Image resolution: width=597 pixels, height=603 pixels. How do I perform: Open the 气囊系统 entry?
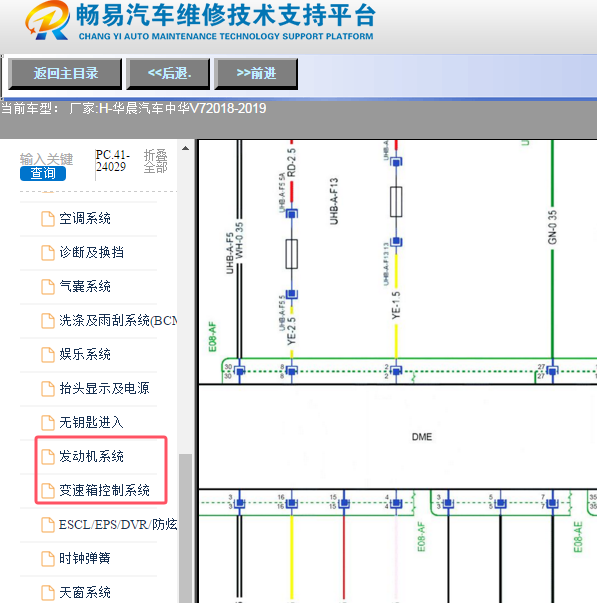(85, 286)
